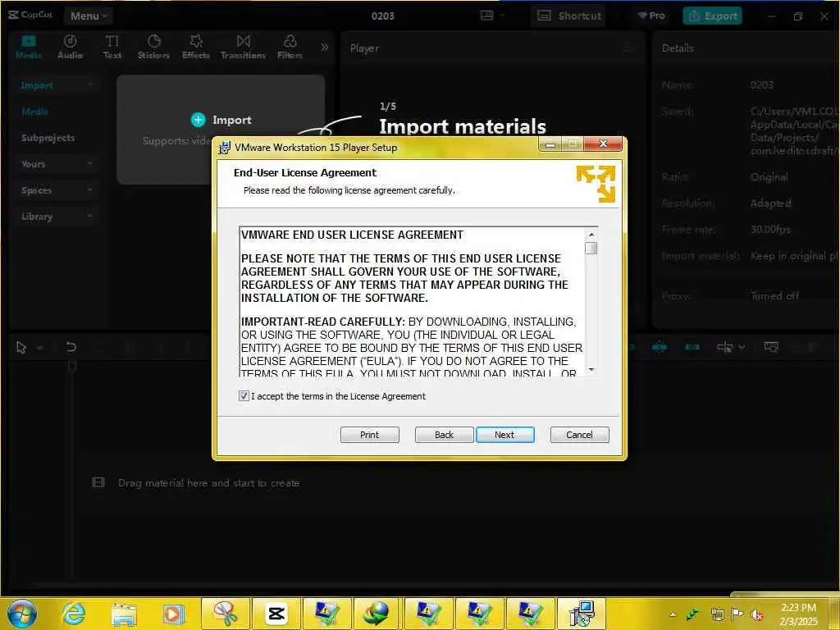Screen dimensions: 840x630
Task: Open the taskbar clock showing 2:23 PM
Action: 798,614
